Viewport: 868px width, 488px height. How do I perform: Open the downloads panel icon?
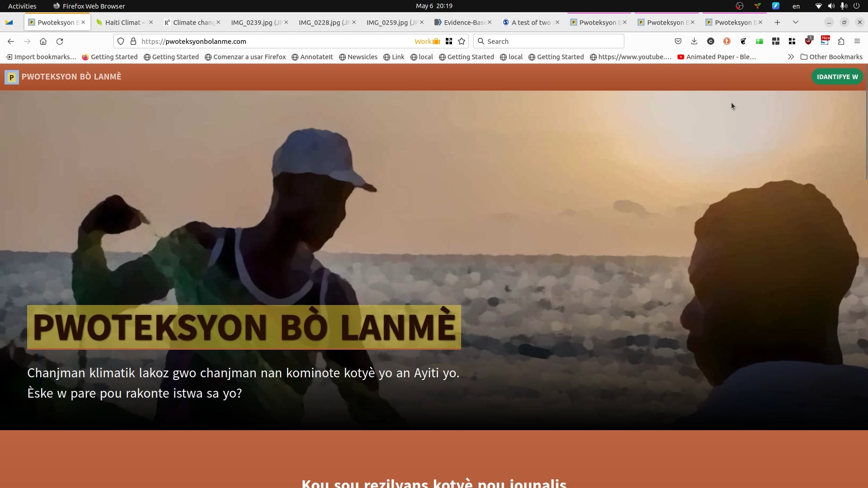pyautogui.click(x=694, y=41)
